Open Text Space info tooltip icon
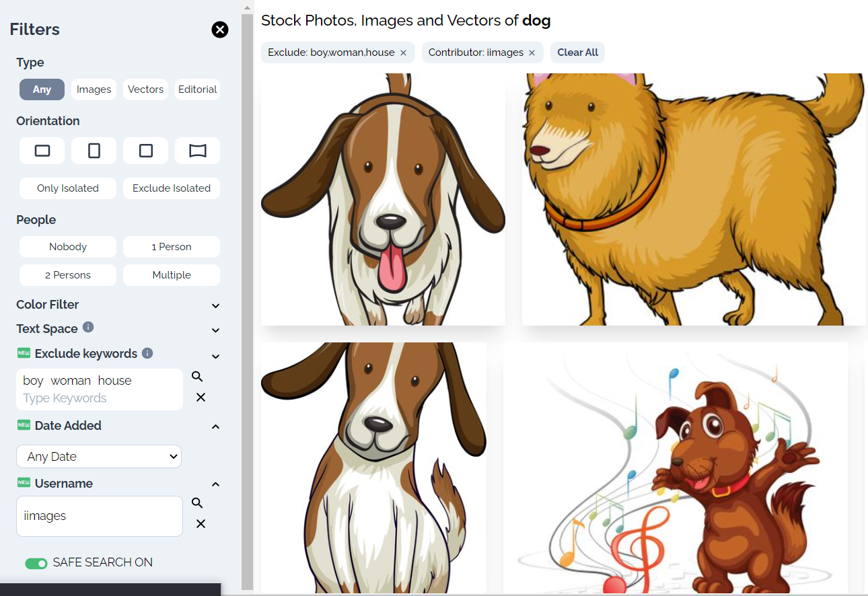868x596 pixels. click(88, 328)
